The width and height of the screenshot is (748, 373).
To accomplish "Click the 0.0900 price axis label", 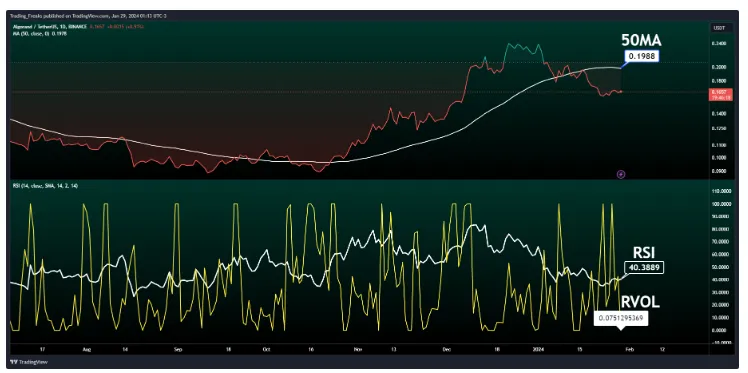I will 718,171.
